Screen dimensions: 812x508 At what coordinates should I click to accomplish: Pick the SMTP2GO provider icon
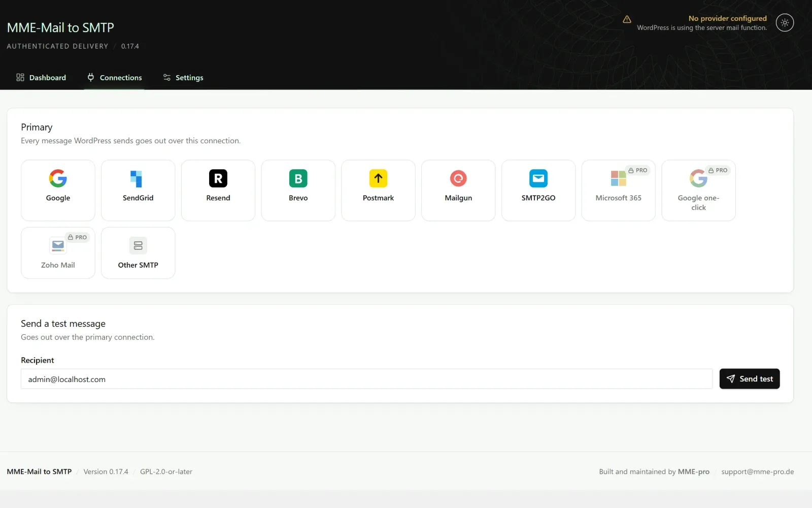[538, 178]
